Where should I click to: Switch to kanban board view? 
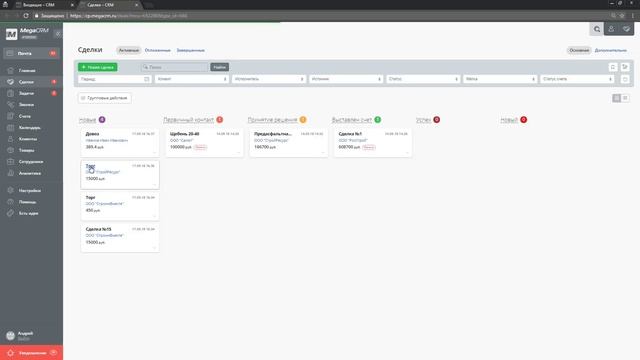tap(616, 98)
